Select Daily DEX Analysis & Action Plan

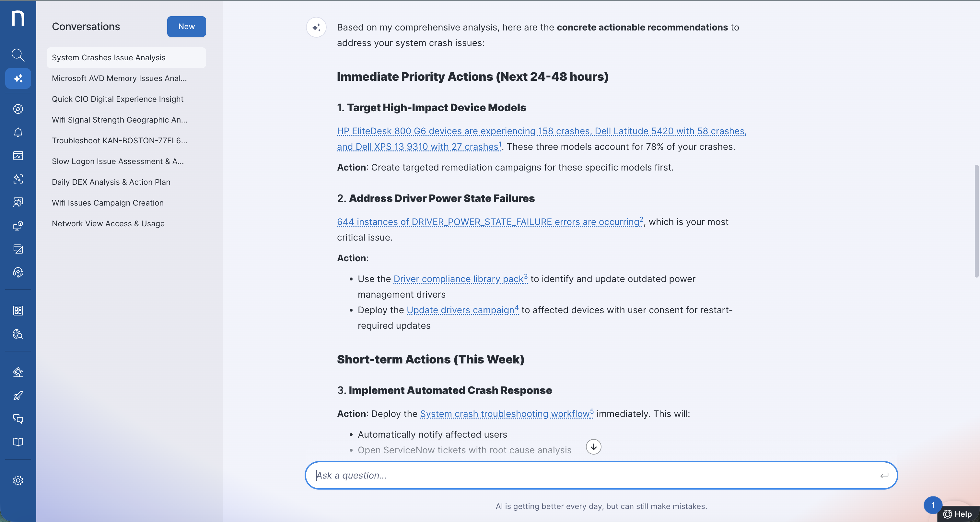111,182
